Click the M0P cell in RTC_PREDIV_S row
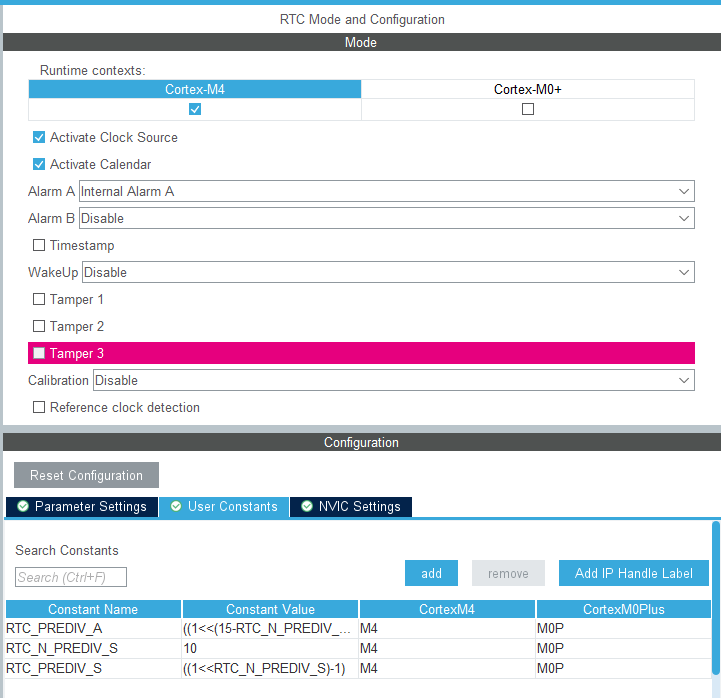This screenshot has height=698, width=721. click(624, 669)
